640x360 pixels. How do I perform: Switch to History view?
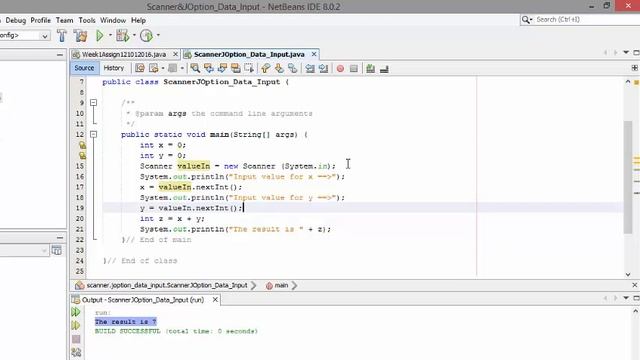pyautogui.click(x=113, y=68)
